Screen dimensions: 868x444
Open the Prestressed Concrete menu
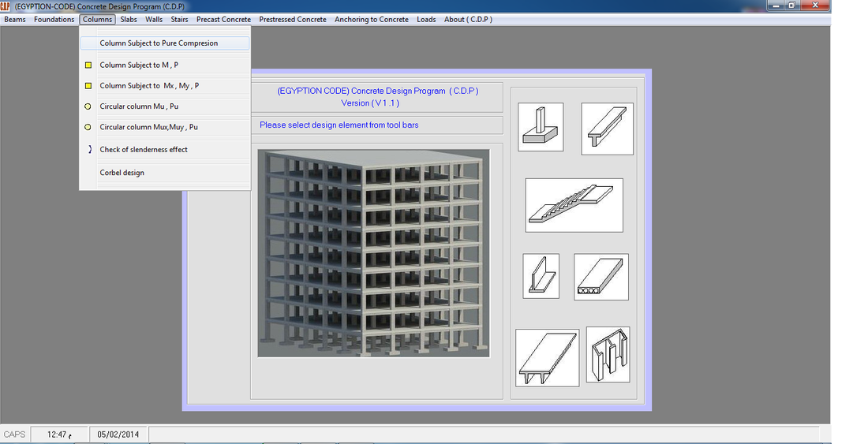[293, 20]
